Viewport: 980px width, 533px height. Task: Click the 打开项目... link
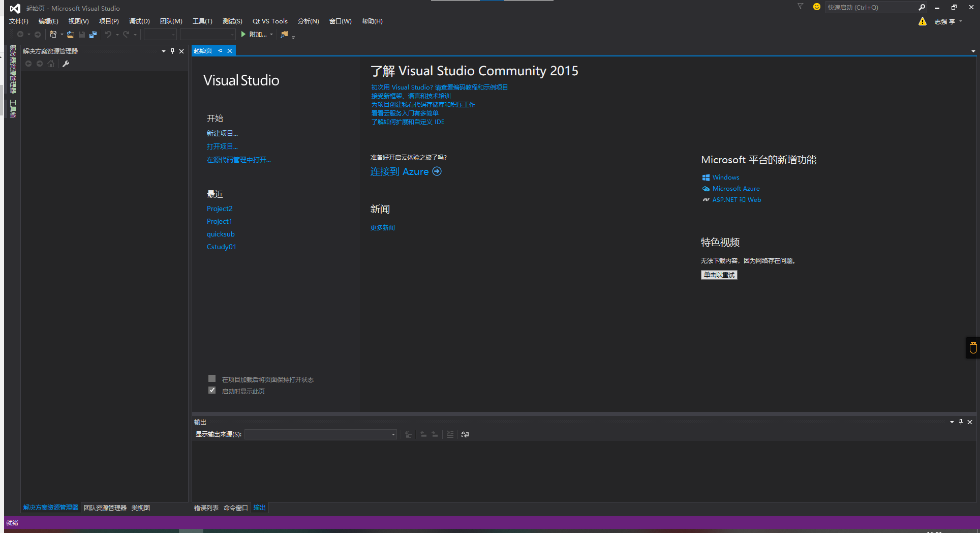222,146
